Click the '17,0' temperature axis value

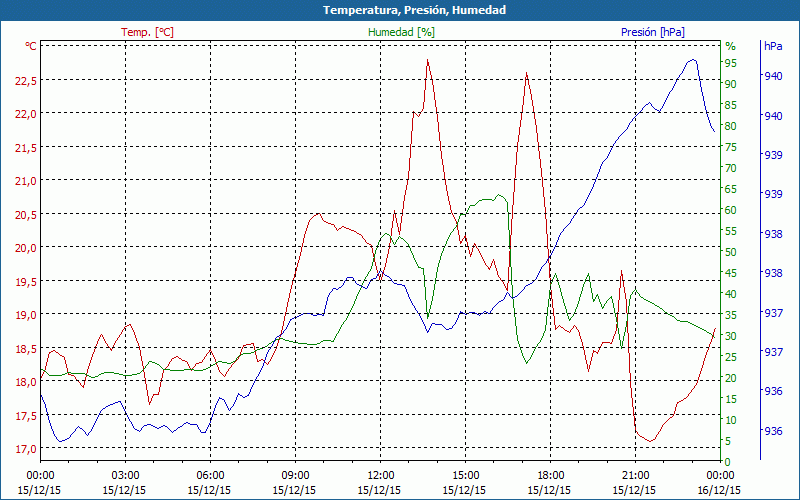pos(24,449)
